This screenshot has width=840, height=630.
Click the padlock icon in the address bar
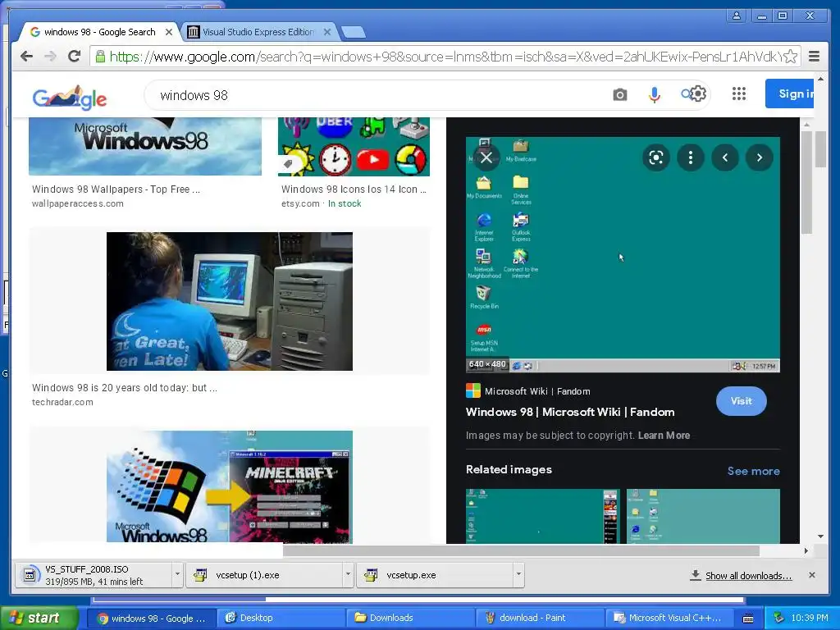(x=100, y=57)
